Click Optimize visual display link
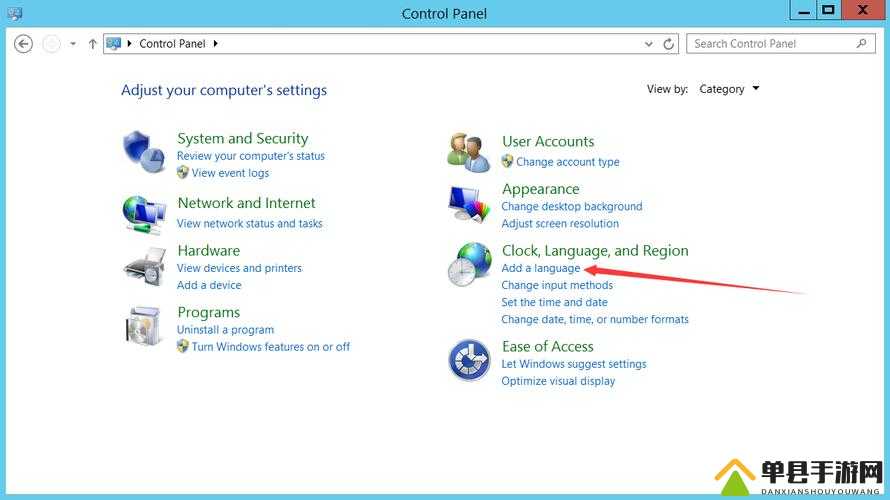 [558, 381]
